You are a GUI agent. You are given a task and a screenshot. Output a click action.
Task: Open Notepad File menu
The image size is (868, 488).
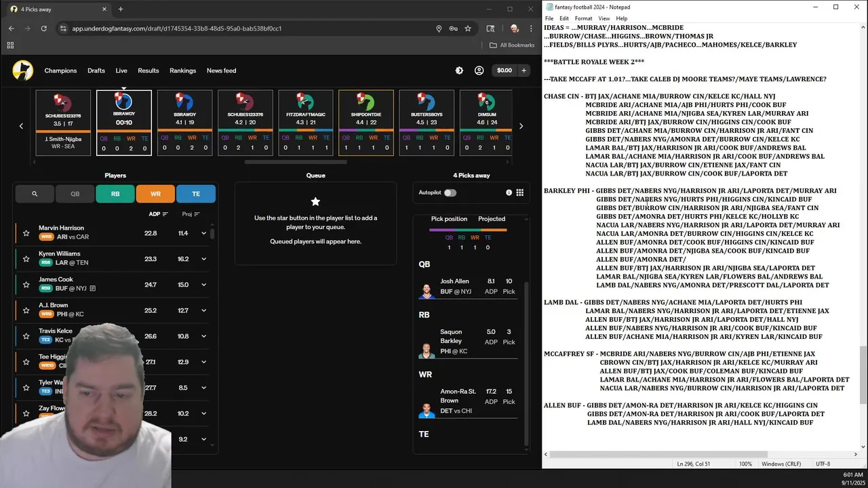coord(549,18)
